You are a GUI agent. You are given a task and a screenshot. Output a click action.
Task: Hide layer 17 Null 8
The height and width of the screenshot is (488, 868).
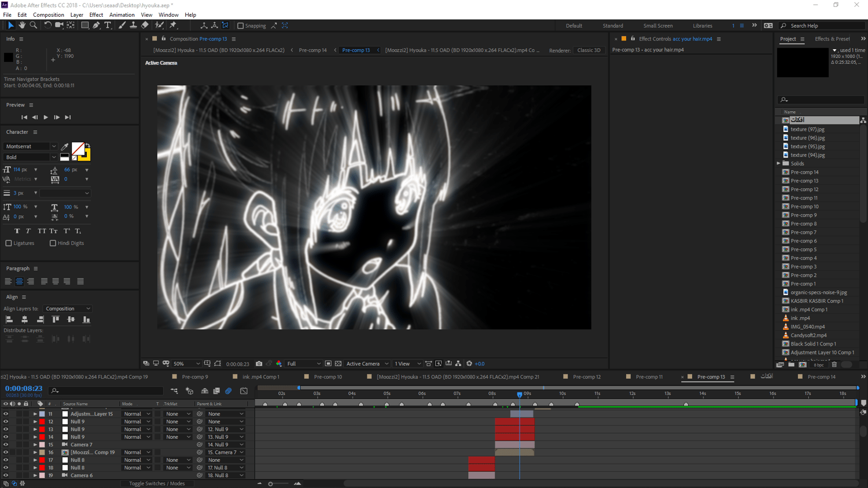click(6, 460)
